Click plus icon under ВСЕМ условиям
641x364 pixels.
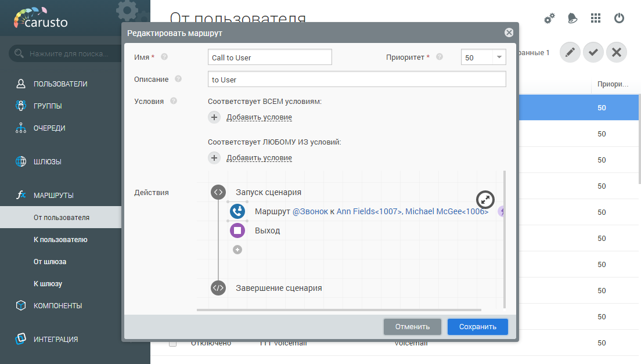click(214, 117)
